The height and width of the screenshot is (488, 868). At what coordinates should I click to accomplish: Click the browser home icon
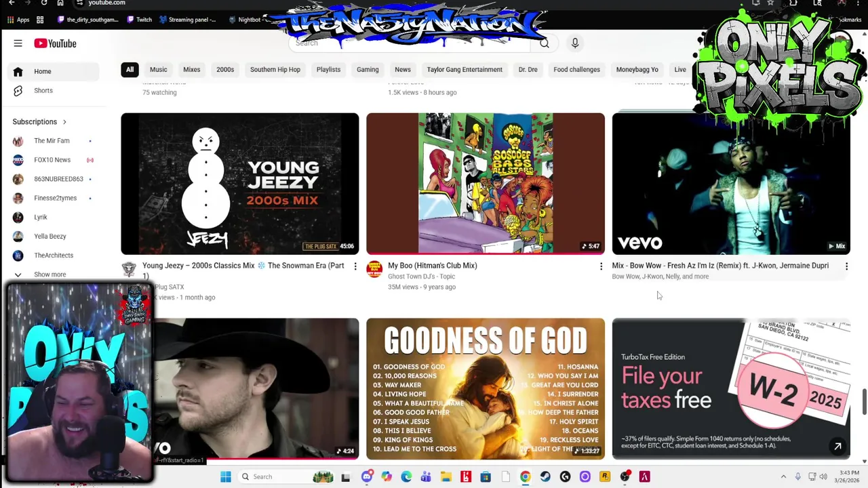tap(60, 3)
